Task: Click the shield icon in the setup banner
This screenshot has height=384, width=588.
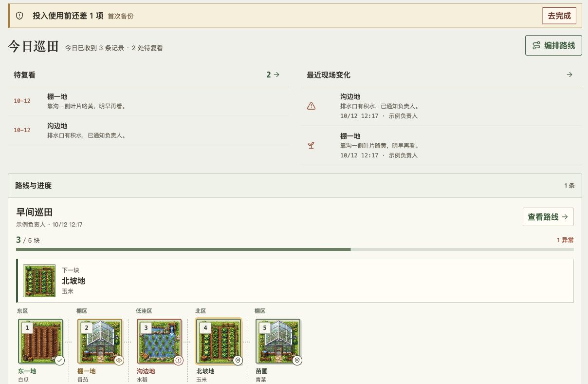Action: pos(19,16)
